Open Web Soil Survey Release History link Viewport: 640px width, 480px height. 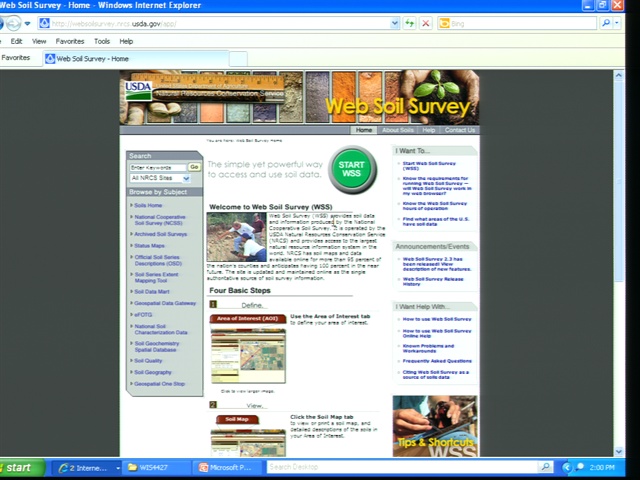tap(433, 282)
